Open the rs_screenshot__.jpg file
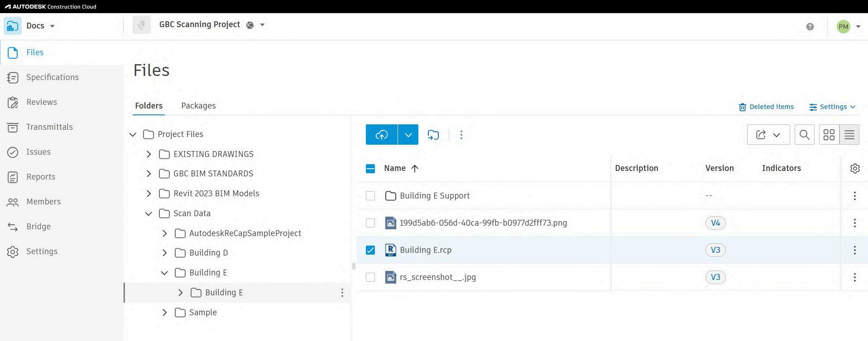 tap(438, 277)
